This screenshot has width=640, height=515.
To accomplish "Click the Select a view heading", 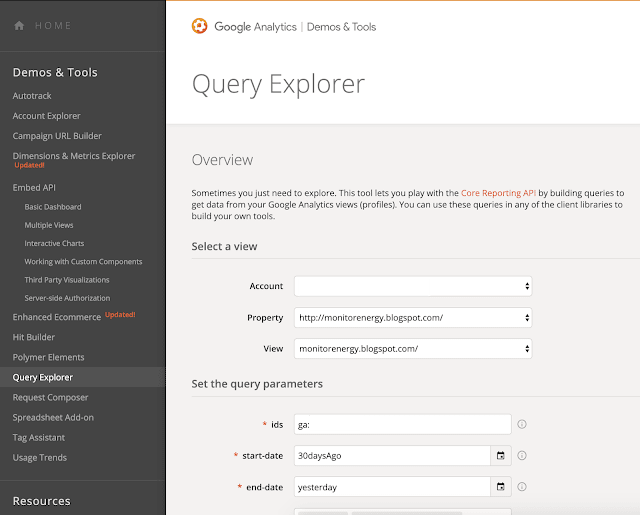I will [x=224, y=246].
